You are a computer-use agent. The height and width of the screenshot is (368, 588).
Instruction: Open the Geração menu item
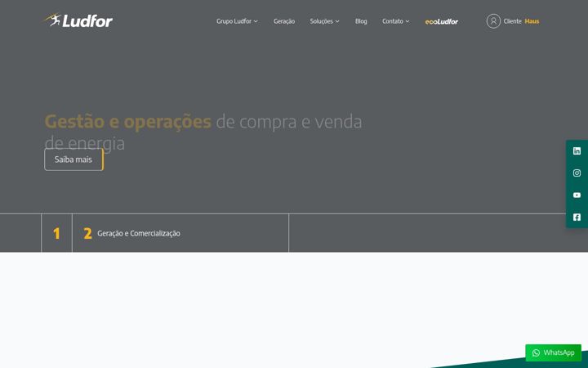(x=284, y=21)
